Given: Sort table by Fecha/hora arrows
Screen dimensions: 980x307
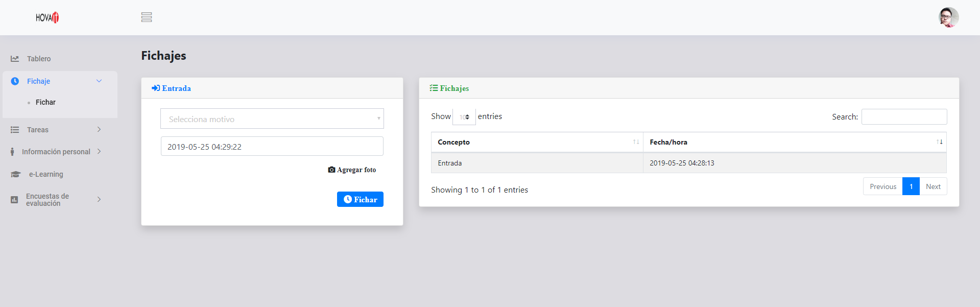Looking at the screenshot, I should point(939,142).
